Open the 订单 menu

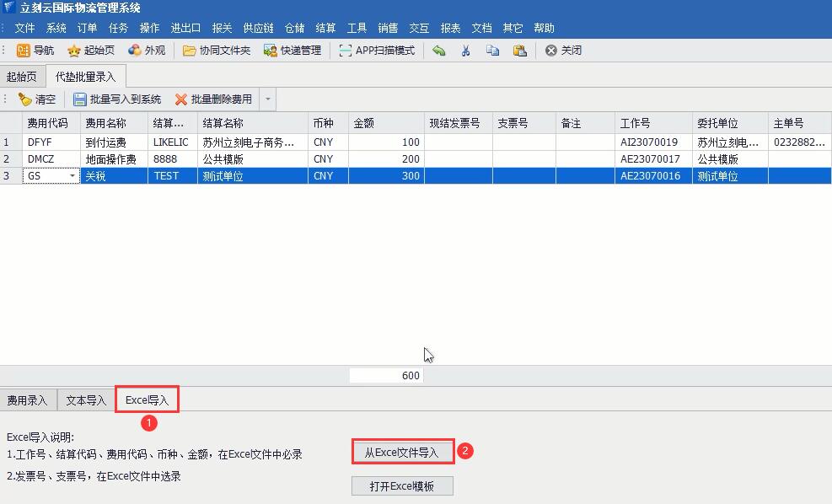click(87, 28)
